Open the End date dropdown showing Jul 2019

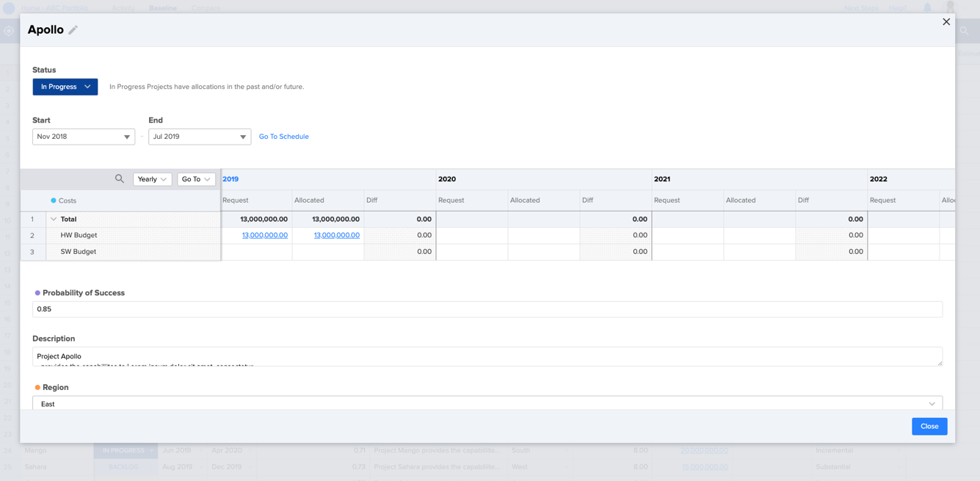coord(200,137)
